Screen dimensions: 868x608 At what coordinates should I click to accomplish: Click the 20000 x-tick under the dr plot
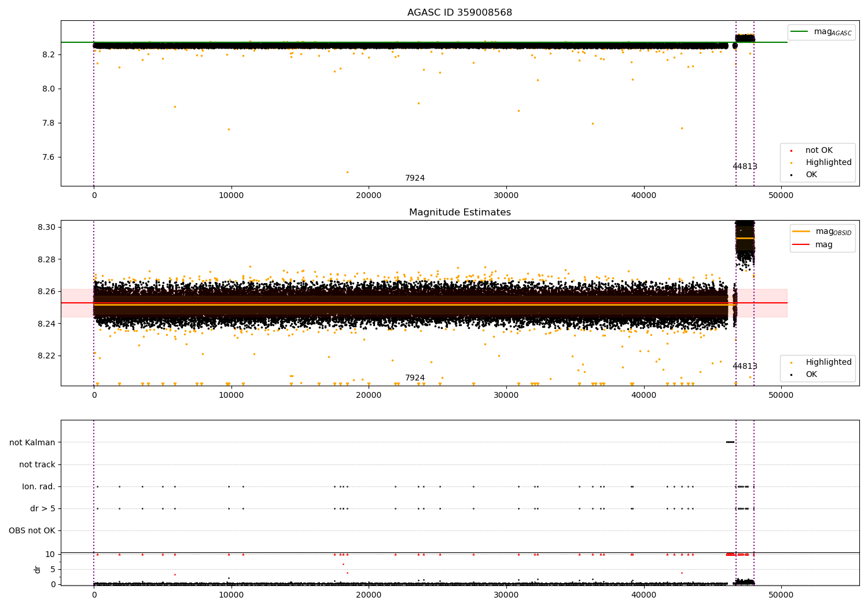[x=369, y=595]
